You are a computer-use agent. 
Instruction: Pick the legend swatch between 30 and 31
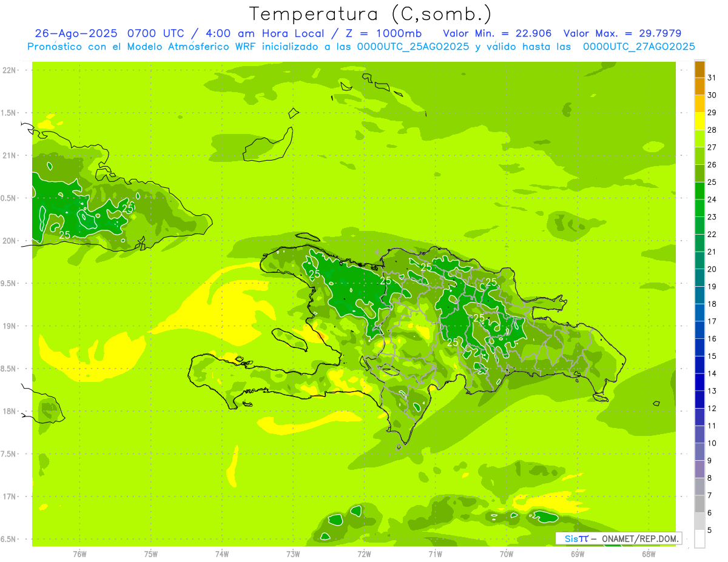[x=699, y=86]
